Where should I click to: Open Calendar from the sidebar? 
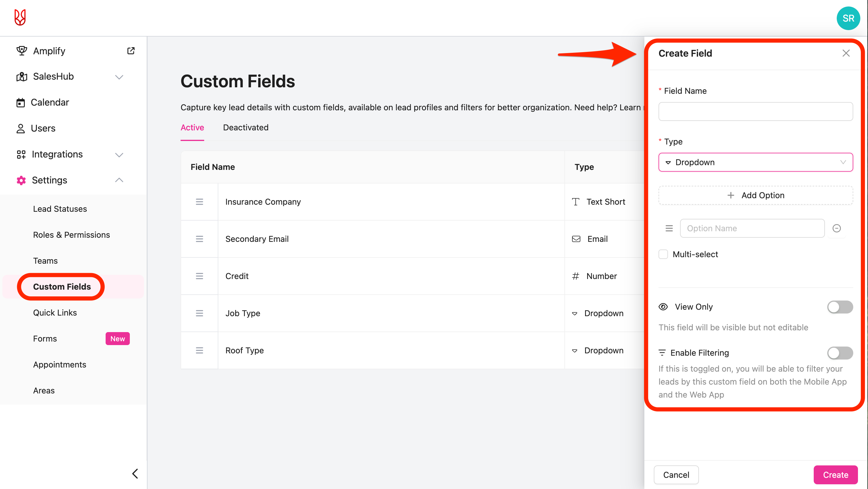pos(50,102)
